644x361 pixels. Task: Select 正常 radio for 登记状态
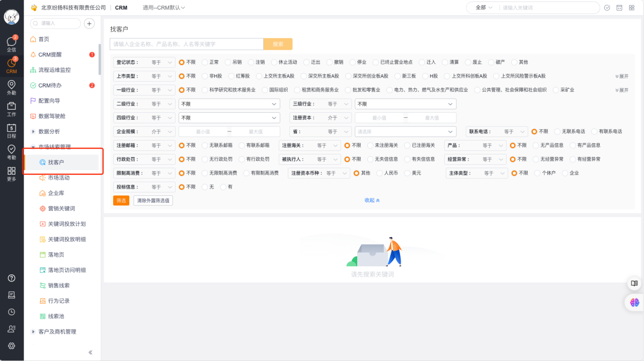pos(205,62)
